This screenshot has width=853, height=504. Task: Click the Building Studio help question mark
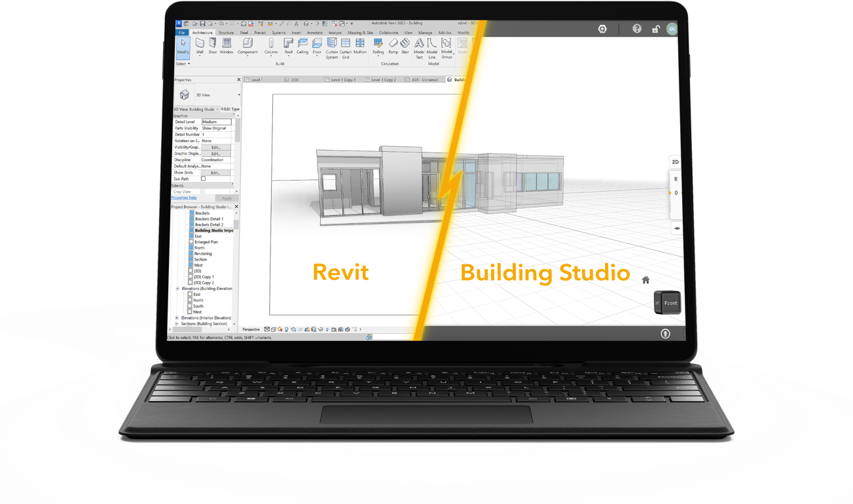coord(637,29)
